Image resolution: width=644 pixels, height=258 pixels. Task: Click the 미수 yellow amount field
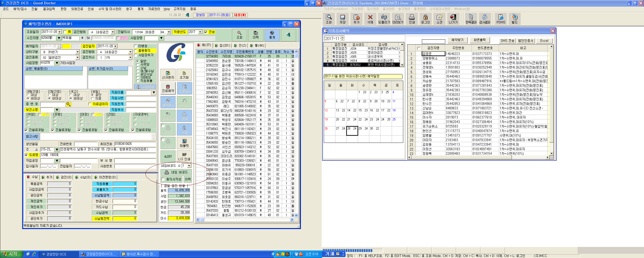pyautogui.click(x=179, y=218)
